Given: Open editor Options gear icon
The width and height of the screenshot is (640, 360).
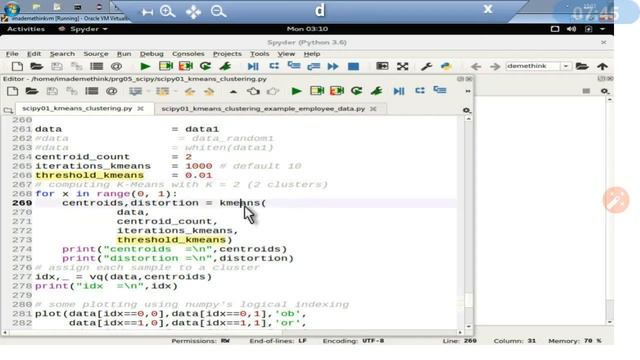Looking at the screenshot, I should (467, 110).
